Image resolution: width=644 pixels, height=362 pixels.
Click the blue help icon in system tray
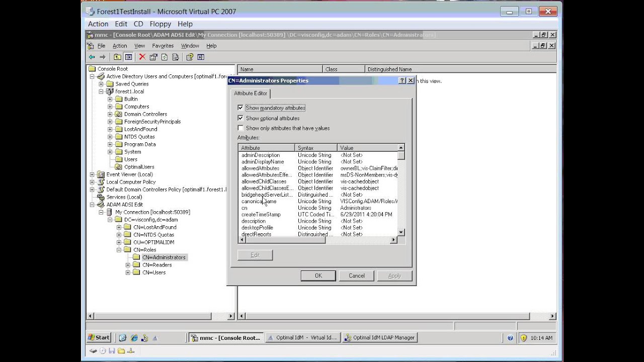click(510, 338)
